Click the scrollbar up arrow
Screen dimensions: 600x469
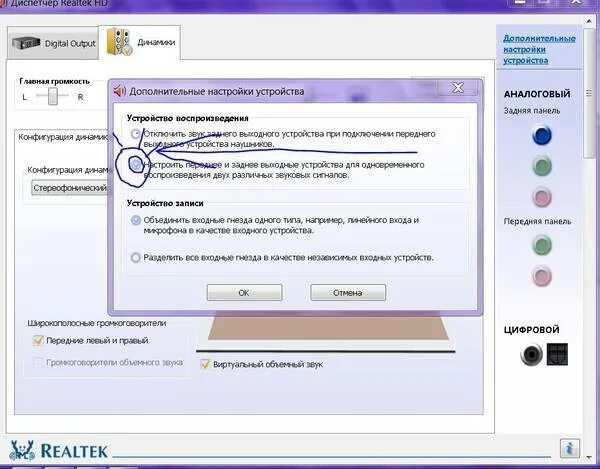589,21
